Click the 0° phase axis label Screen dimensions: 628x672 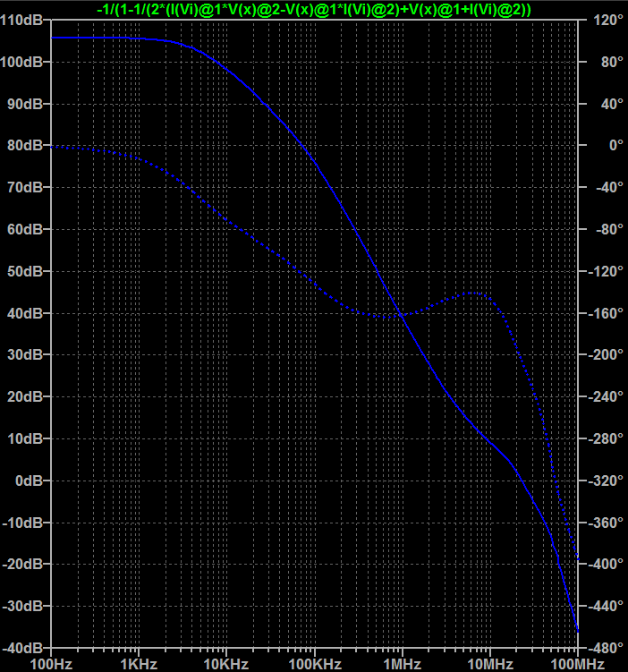615,145
